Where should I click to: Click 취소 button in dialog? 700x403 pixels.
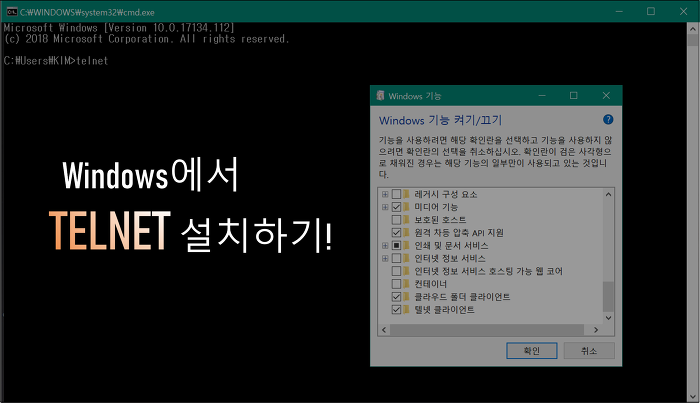click(589, 351)
